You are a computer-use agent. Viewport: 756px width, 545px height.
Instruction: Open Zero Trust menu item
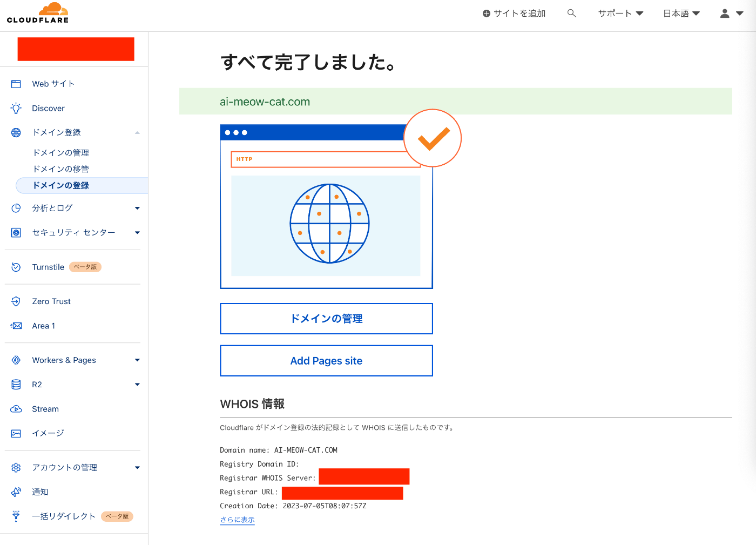(x=51, y=301)
